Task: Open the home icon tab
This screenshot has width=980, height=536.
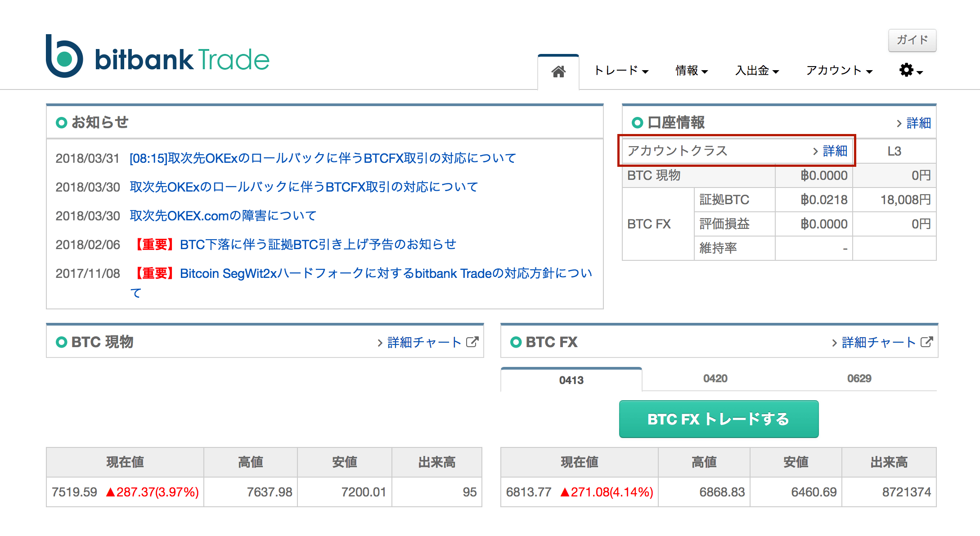Action: [558, 71]
